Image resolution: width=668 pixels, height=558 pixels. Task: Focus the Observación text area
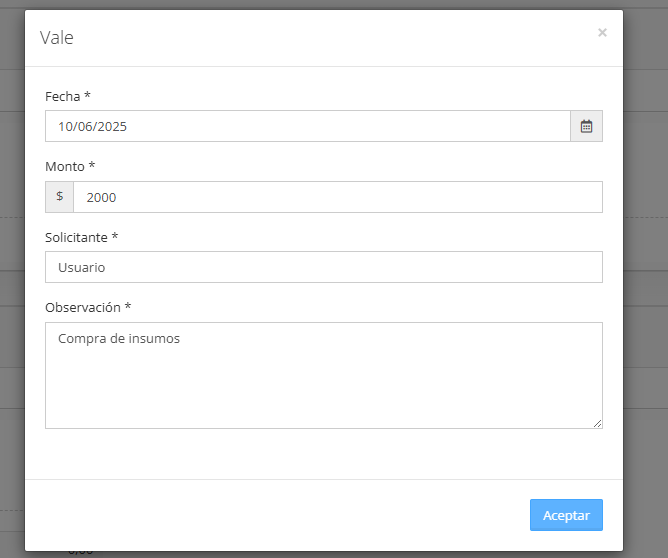tap(324, 375)
